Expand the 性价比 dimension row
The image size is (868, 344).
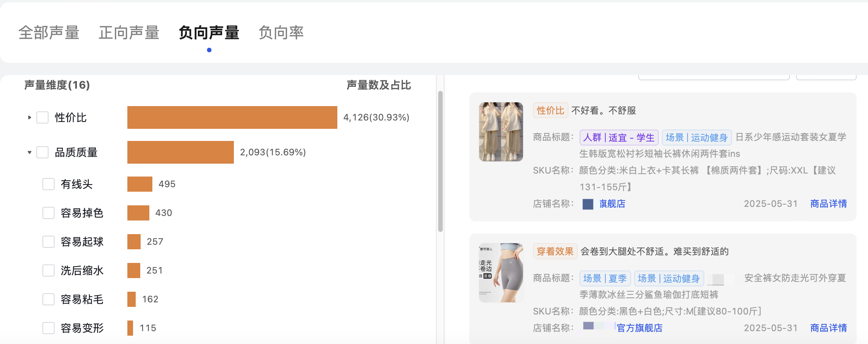coord(29,117)
